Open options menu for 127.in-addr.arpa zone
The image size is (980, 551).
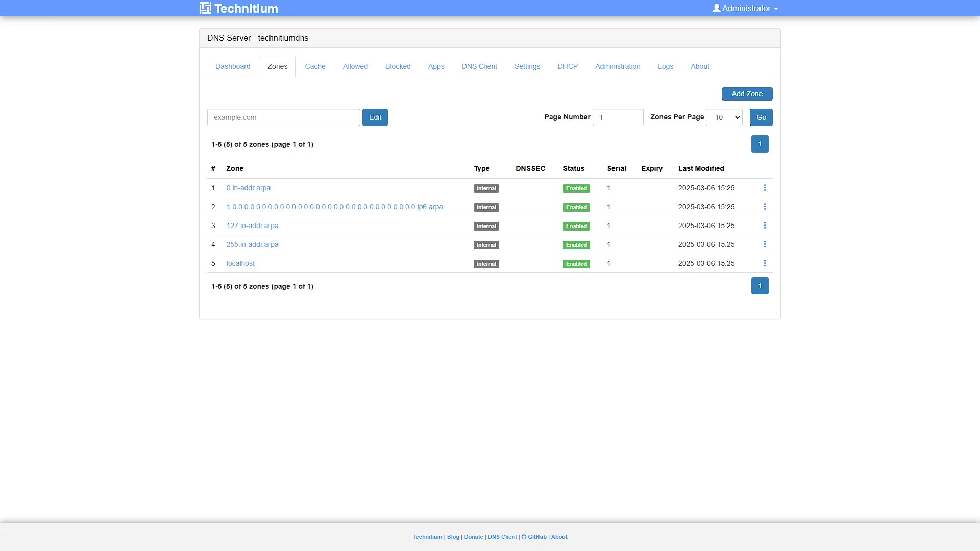pyautogui.click(x=765, y=226)
